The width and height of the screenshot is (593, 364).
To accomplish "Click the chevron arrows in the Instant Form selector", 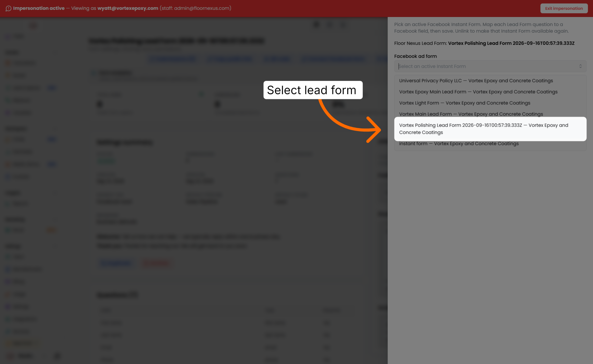I will [580, 66].
